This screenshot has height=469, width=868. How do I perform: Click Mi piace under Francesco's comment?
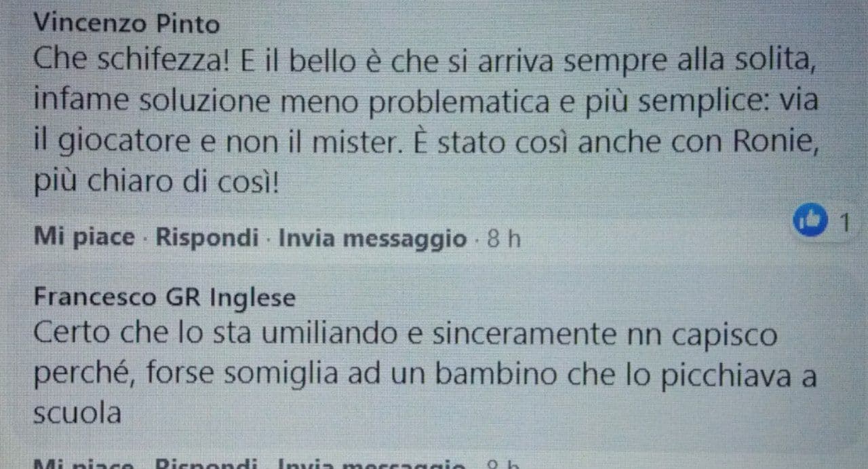(85, 465)
